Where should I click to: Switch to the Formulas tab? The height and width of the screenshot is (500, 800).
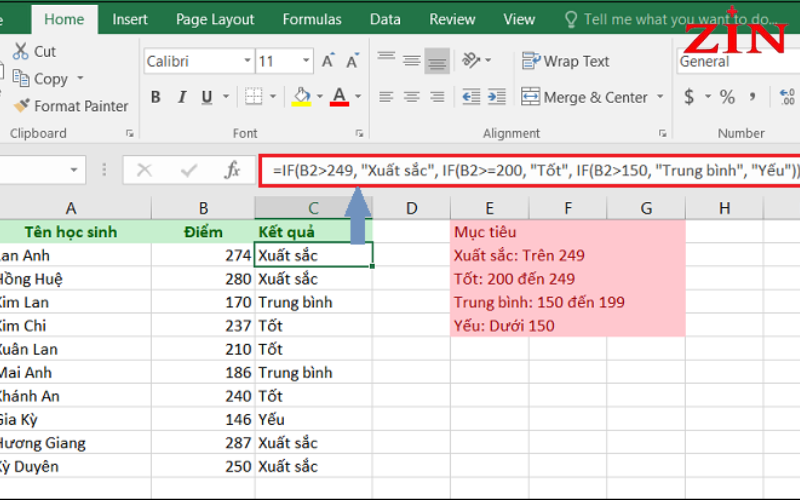click(312, 19)
